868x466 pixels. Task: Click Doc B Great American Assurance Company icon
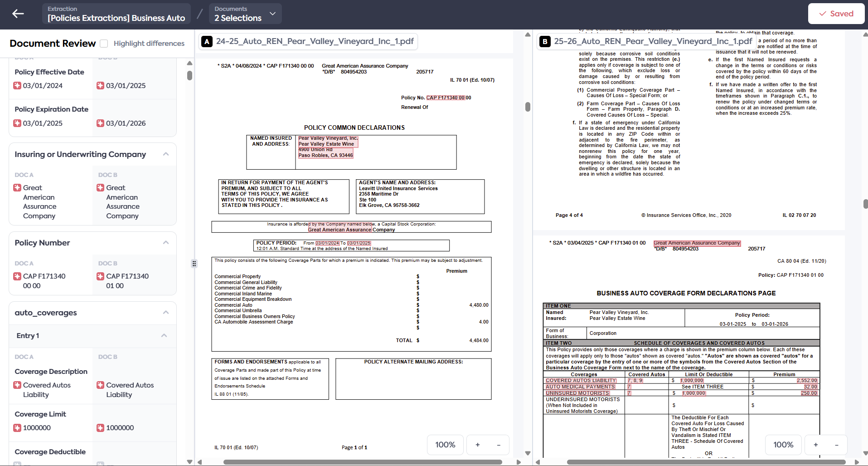coord(100,188)
